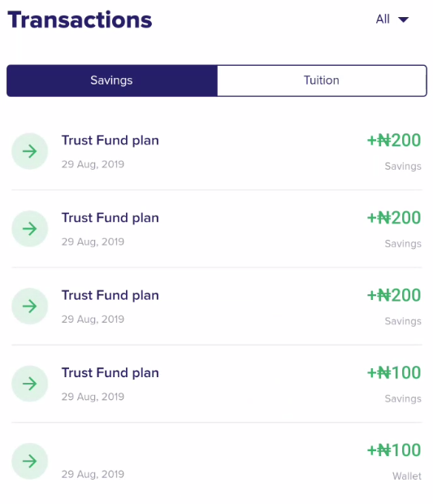Click the Transactions heading
This screenshot has height=504, width=433.
(80, 20)
